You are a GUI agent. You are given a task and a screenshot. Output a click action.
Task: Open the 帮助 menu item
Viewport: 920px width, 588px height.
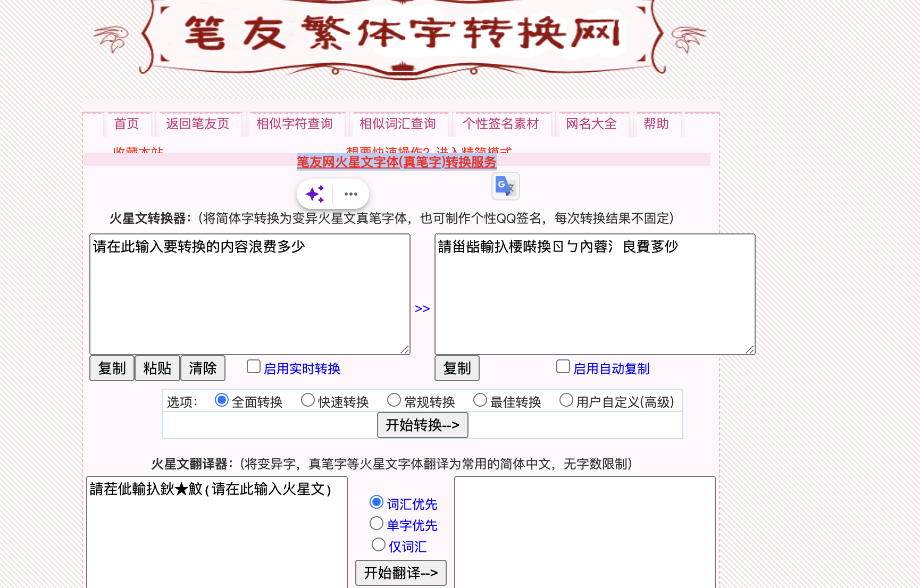point(656,123)
